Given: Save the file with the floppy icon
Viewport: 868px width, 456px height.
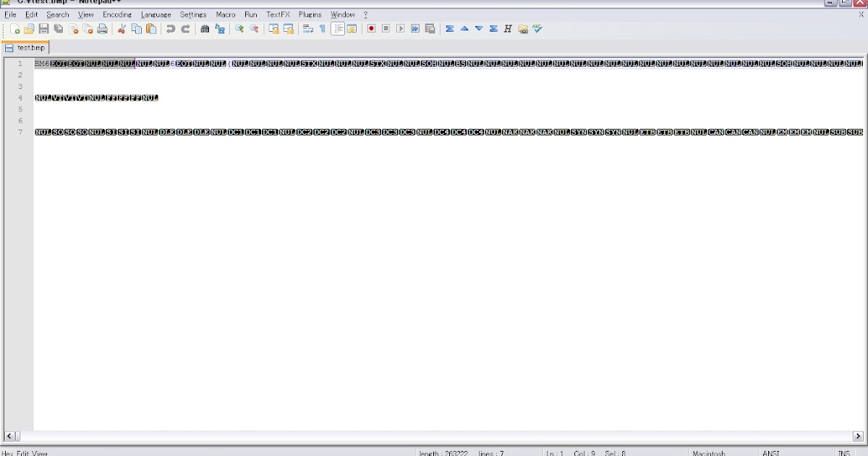Looking at the screenshot, I should tap(43, 29).
